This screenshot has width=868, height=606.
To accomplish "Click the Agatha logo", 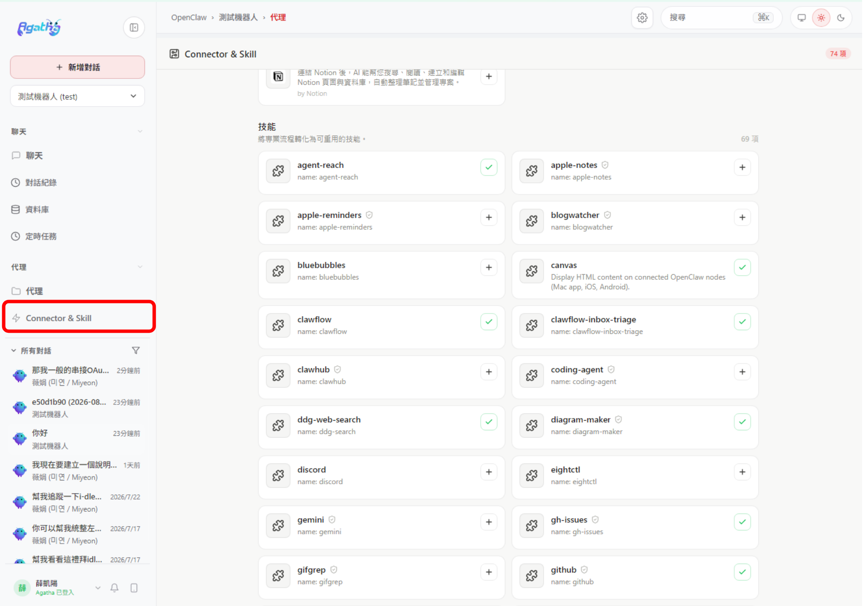I will coord(39,28).
